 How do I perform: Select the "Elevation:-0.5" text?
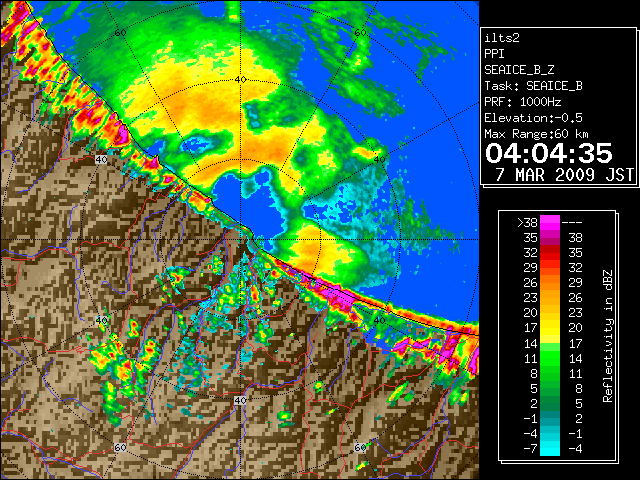pyautogui.click(x=533, y=118)
